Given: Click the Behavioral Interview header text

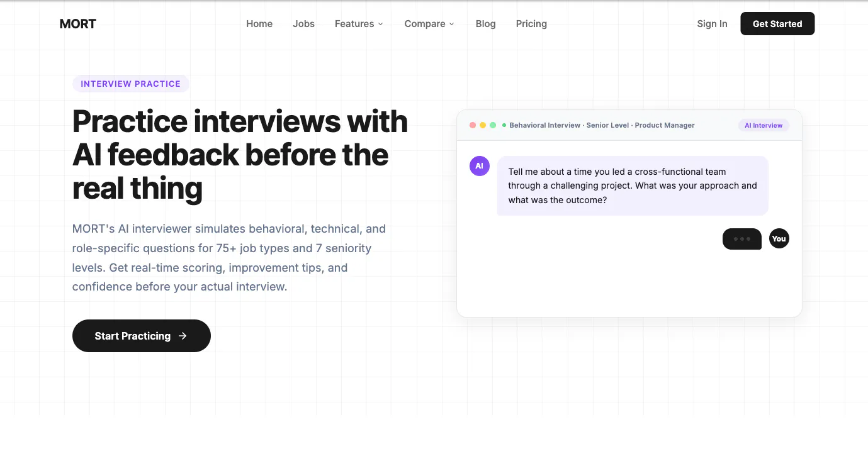Looking at the screenshot, I should point(602,125).
